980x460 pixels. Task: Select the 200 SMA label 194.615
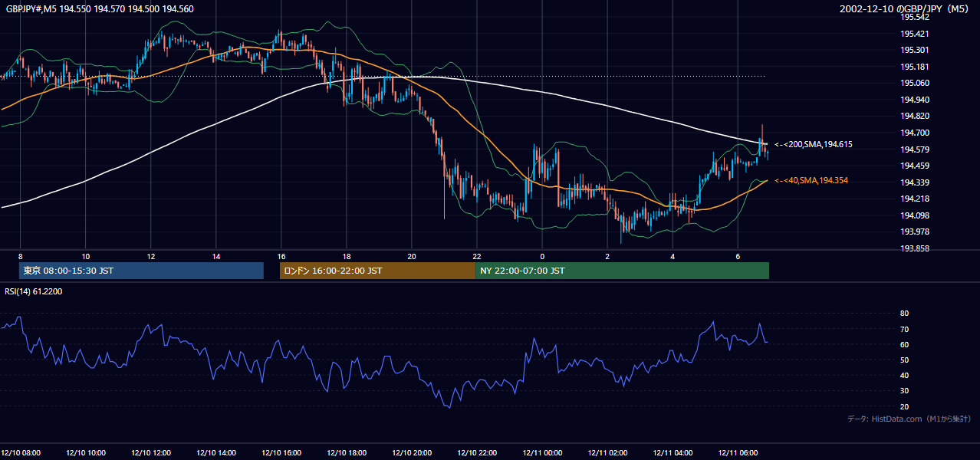[814, 144]
